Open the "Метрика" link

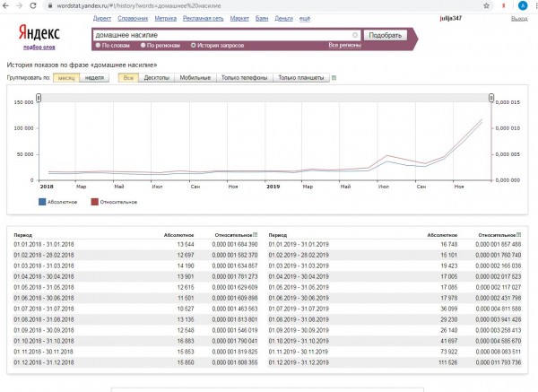[x=168, y=18]
